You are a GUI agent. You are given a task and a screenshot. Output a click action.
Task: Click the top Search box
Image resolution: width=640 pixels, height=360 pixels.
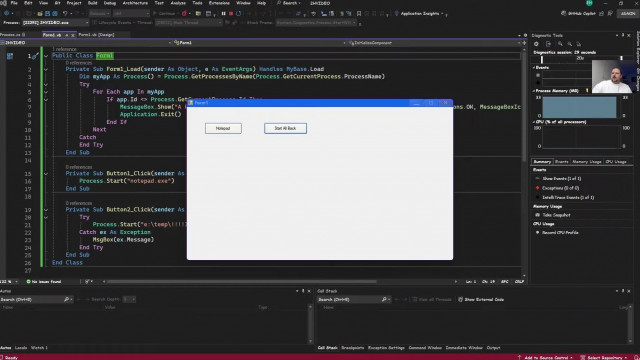tap(289, 3)
